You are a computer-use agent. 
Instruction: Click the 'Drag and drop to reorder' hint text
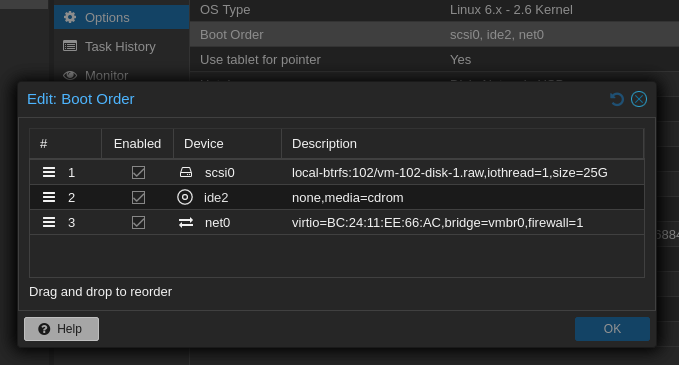(x=100, y=292)
